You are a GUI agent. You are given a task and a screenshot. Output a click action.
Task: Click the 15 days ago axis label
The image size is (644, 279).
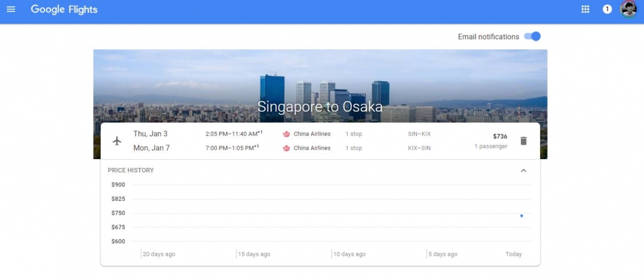[x=254, y=255]
